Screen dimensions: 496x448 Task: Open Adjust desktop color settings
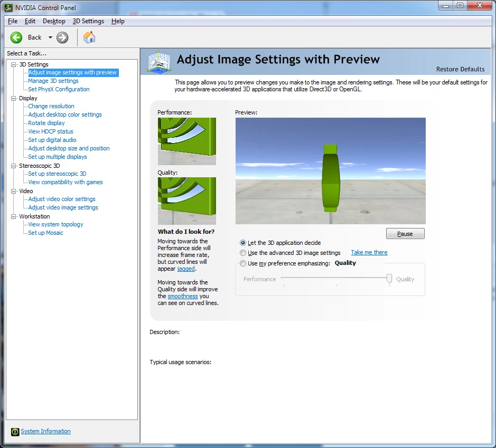tap(65, 115)
